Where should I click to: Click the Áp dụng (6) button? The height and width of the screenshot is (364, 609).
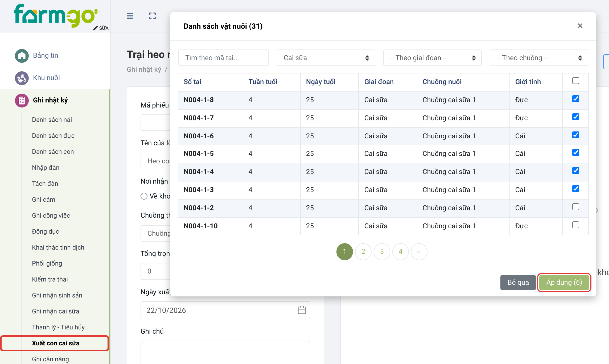564,282
